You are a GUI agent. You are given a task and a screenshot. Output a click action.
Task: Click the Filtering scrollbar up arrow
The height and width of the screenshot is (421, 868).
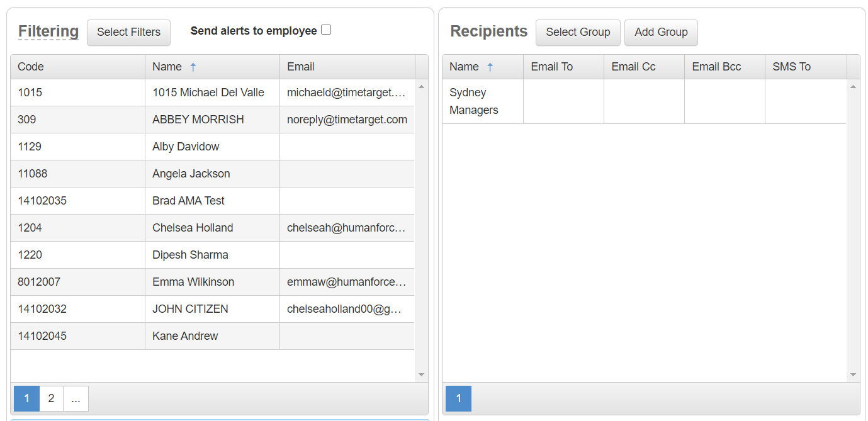[421, 86]
